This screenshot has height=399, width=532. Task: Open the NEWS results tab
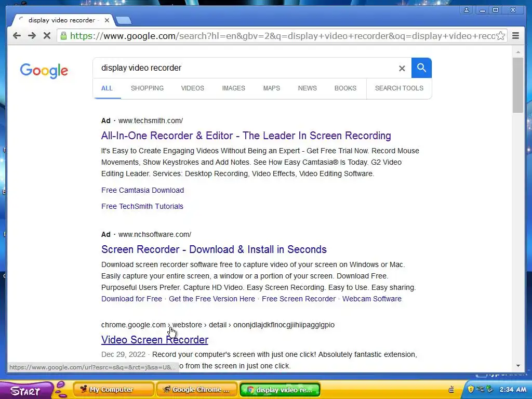(x=308, y=88)
